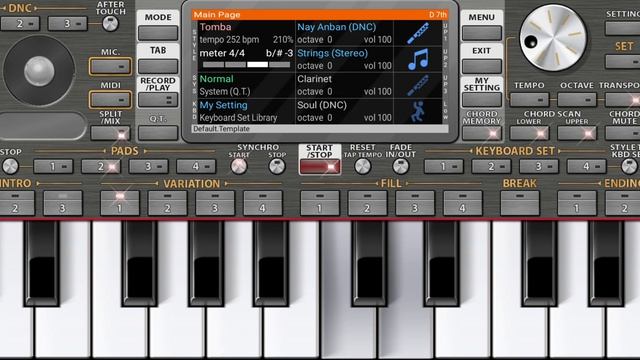Trigger Pad 1
Screen dimensions: 640x360
pyautogui.click(x=53, y=167)
